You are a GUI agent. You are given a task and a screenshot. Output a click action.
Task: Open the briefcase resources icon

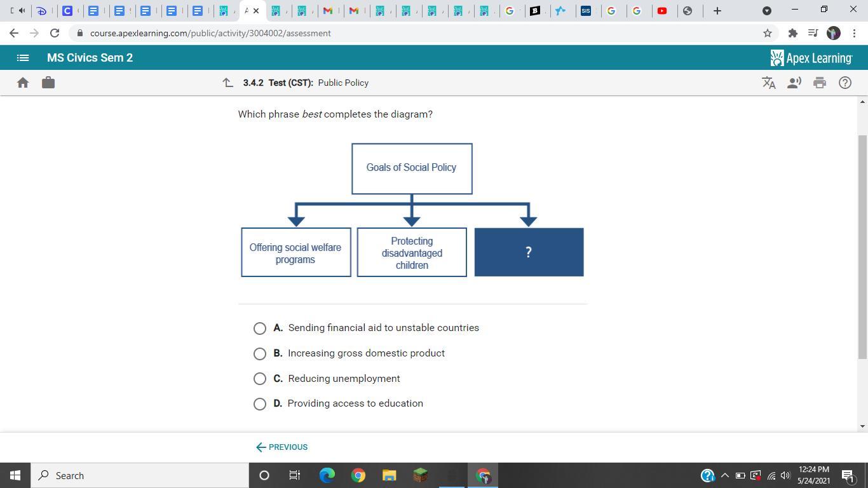pyautogui.click(x=48, y=83)
